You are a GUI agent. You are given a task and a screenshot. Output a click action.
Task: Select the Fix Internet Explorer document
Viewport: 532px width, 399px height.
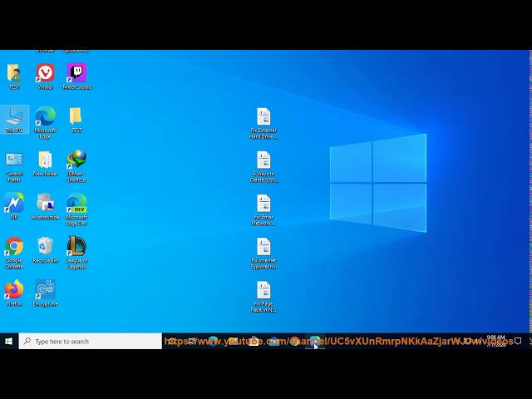pyautogui.click(x=264, y=254)
